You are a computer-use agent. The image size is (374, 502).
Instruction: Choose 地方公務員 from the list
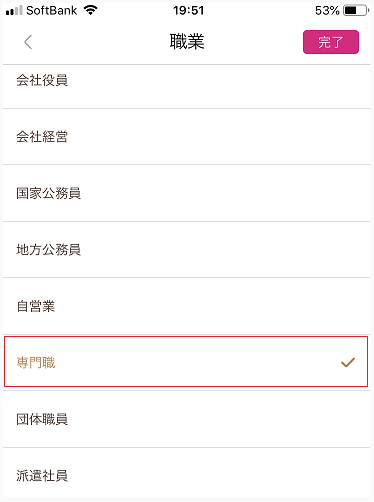(x=187, y=250)
